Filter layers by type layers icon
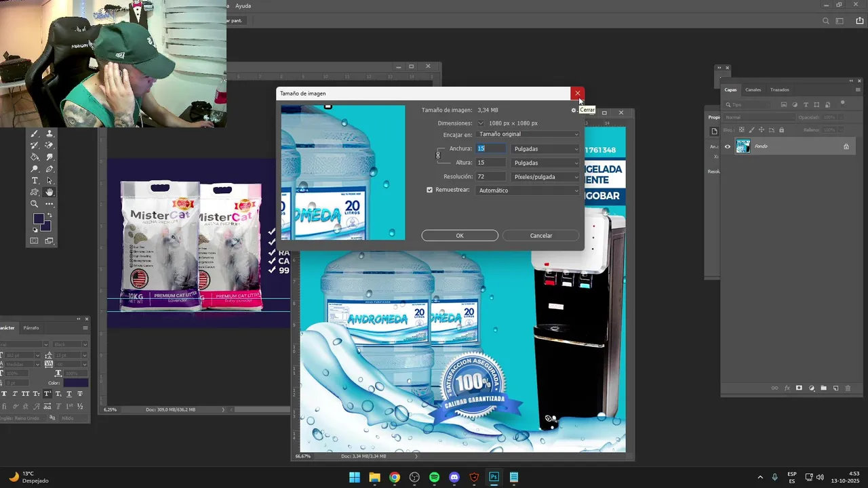This screenshot has width=868, height=488. click(x=806, y=104)
